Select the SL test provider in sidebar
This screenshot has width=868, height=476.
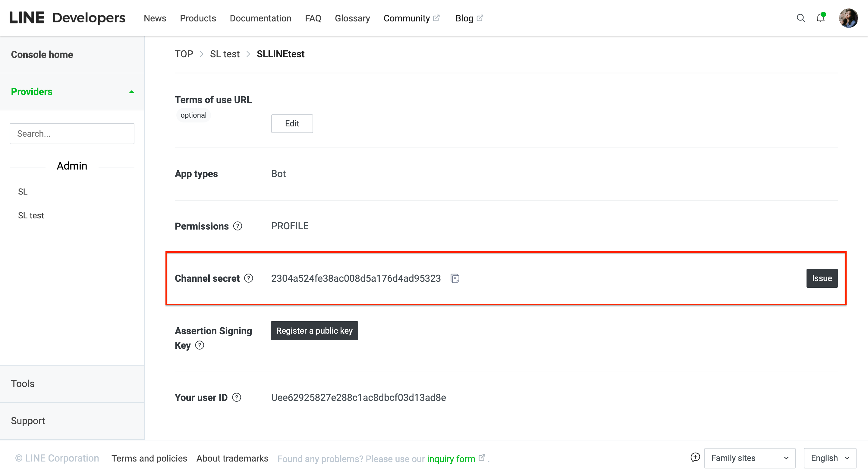[31, 215]
